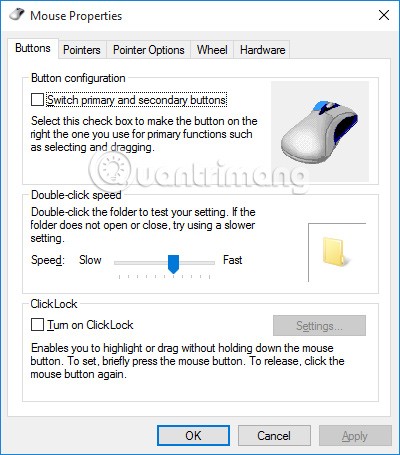Click the speed slider track near Fast
Image resolution: width=400 pixels, height=455 pixels.
click(x=205, y=263)
